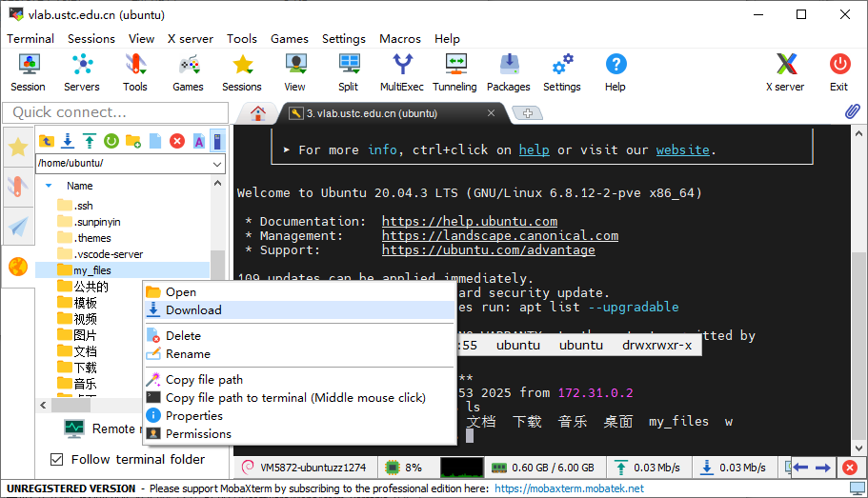Open the MultiExec toolbar icon

click(402, 72)
